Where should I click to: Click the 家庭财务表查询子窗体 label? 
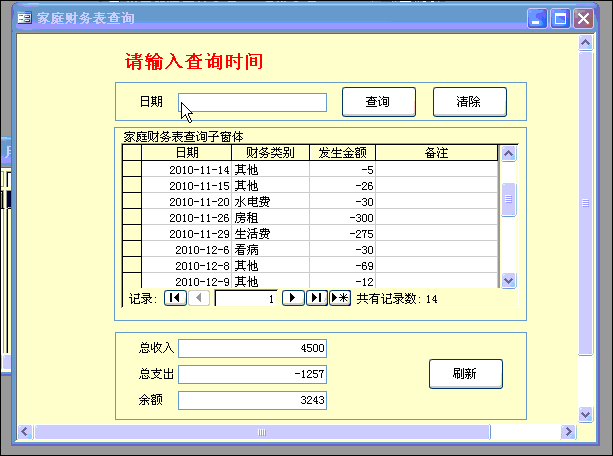click(183, 136)
